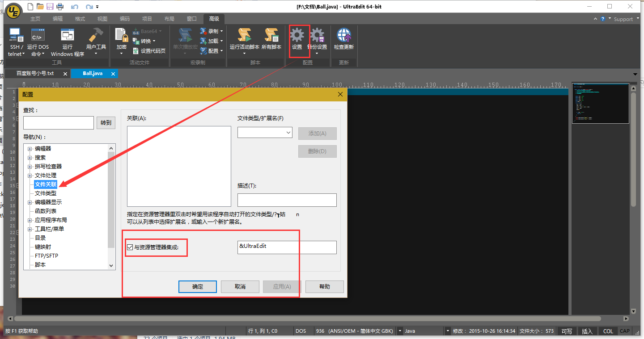Click the 帮助 button
Image resolution: width=644 pixels, height=339 pixels.
pyautogui.click(x=325, y=287)
